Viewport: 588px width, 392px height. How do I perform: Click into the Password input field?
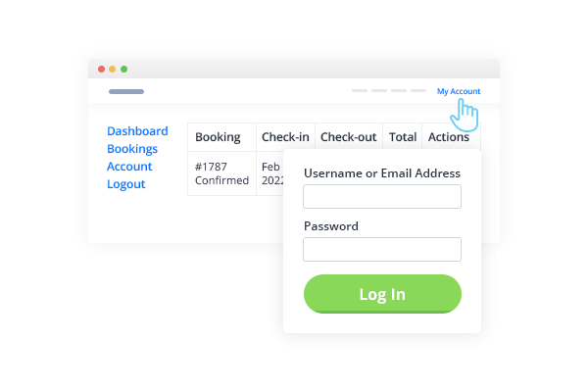point(382,249)
